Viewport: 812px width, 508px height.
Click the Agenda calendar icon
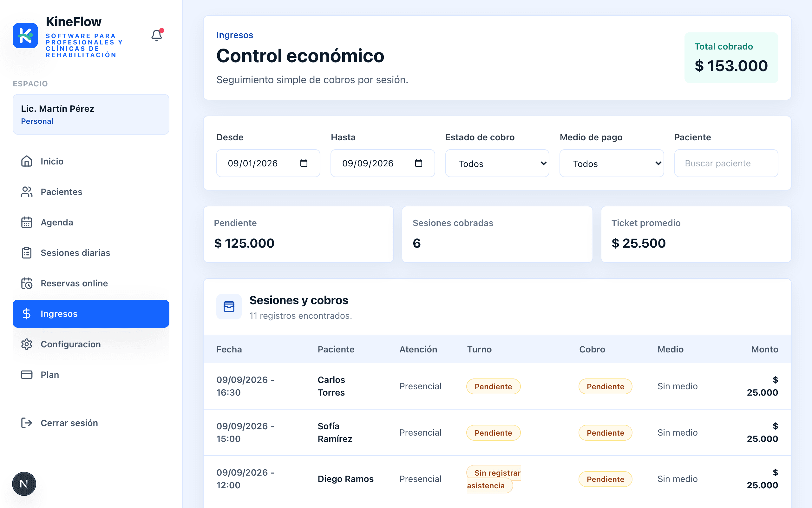point(27,223)
